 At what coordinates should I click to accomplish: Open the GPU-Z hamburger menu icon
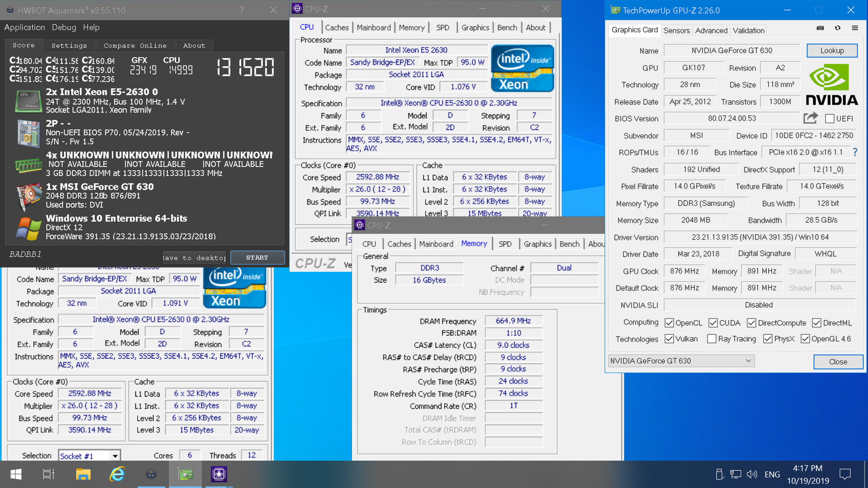click(x=854, y=28)
